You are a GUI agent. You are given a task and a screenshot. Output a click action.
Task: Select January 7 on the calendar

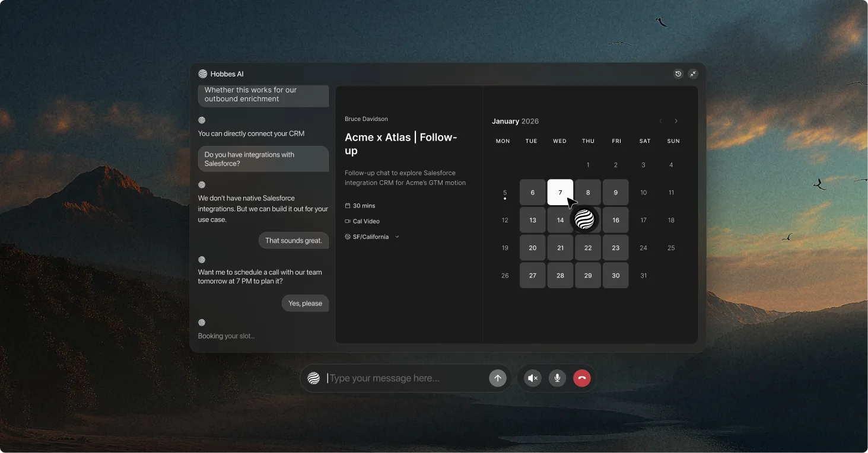pos(560,192)
